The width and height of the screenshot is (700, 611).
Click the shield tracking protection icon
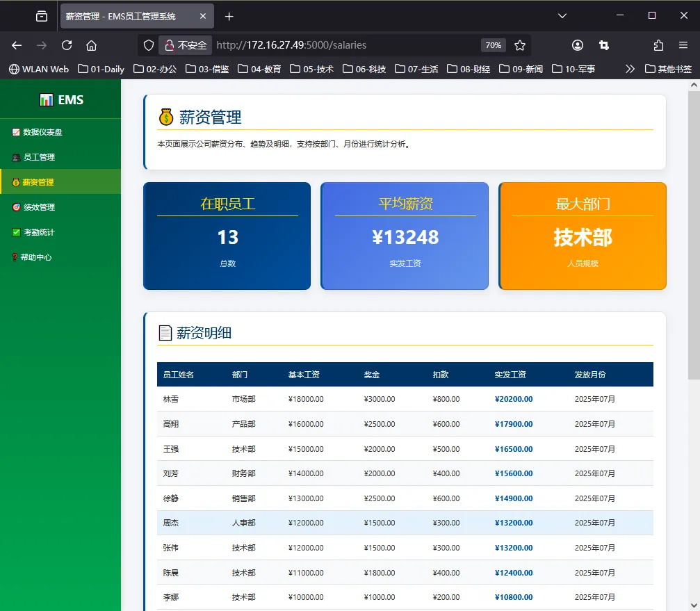click(149, 45)
